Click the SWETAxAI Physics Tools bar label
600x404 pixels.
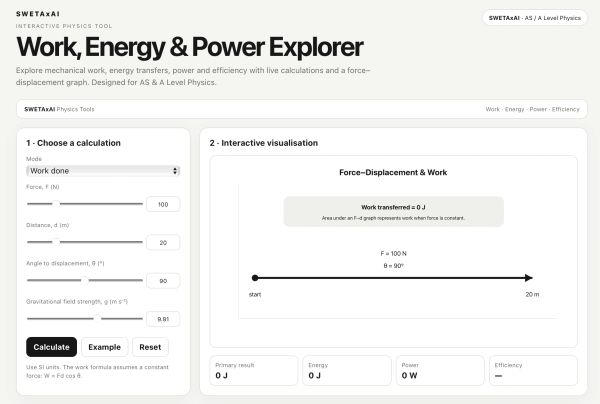(x=59, y=109)
